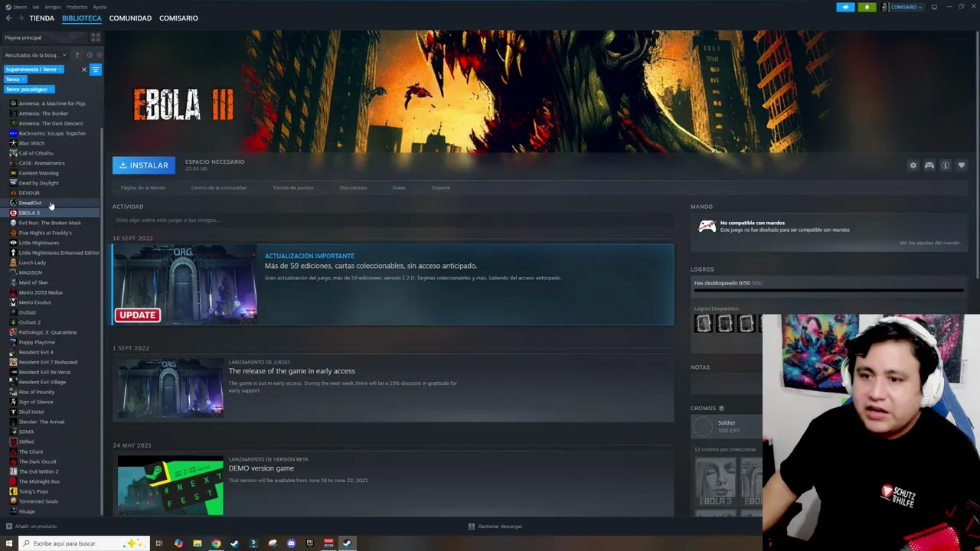Open the announcements megaphone button

tap(845, 7)
